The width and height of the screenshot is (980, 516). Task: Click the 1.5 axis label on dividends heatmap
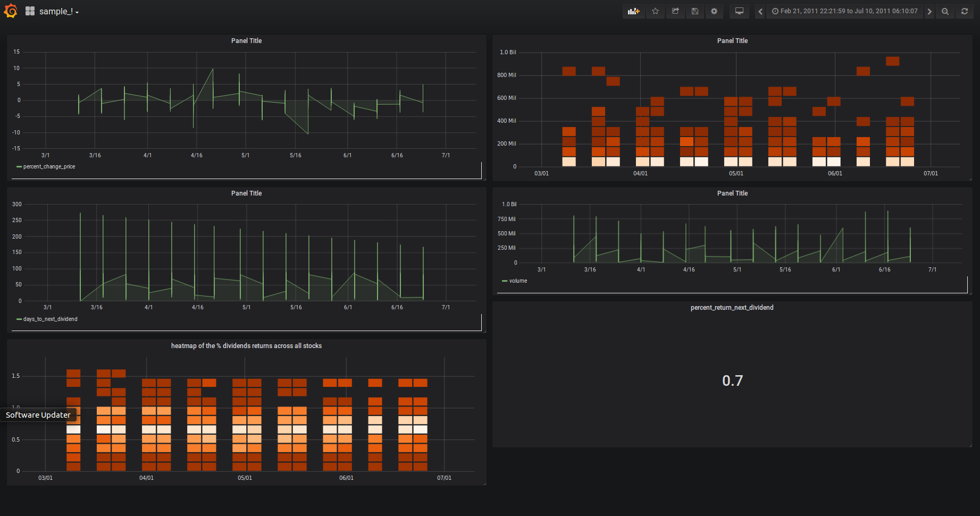pos(16,376)
